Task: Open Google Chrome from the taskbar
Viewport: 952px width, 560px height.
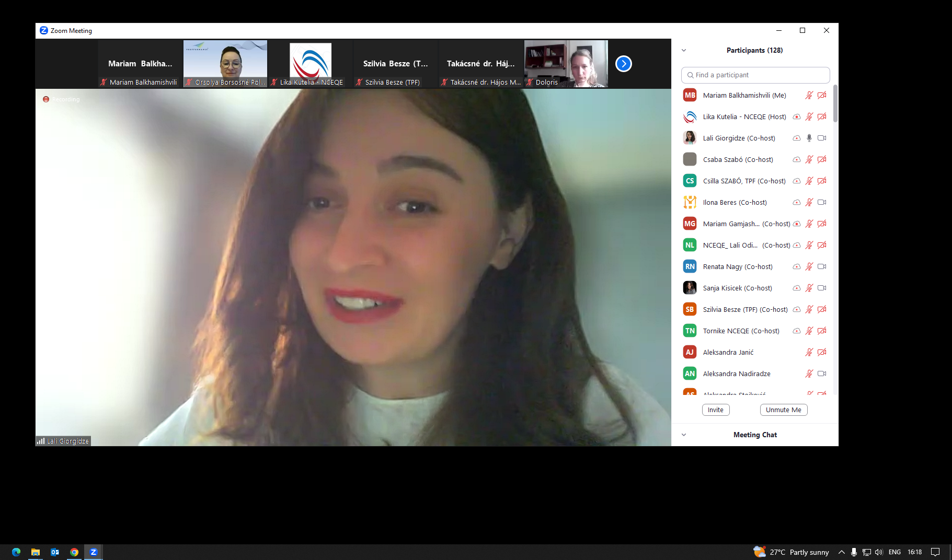Action: [74, 552]
